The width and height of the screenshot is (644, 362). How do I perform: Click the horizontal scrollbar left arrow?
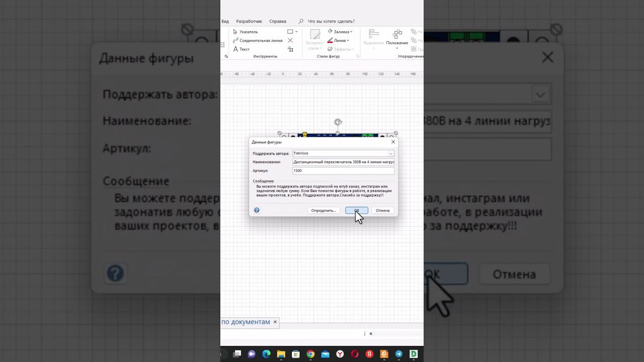click(371, 333)
